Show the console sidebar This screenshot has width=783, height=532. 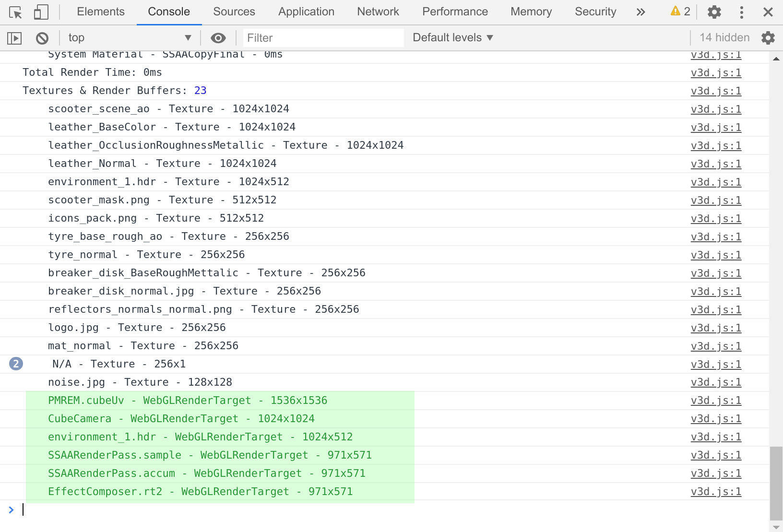click(15, 38)
